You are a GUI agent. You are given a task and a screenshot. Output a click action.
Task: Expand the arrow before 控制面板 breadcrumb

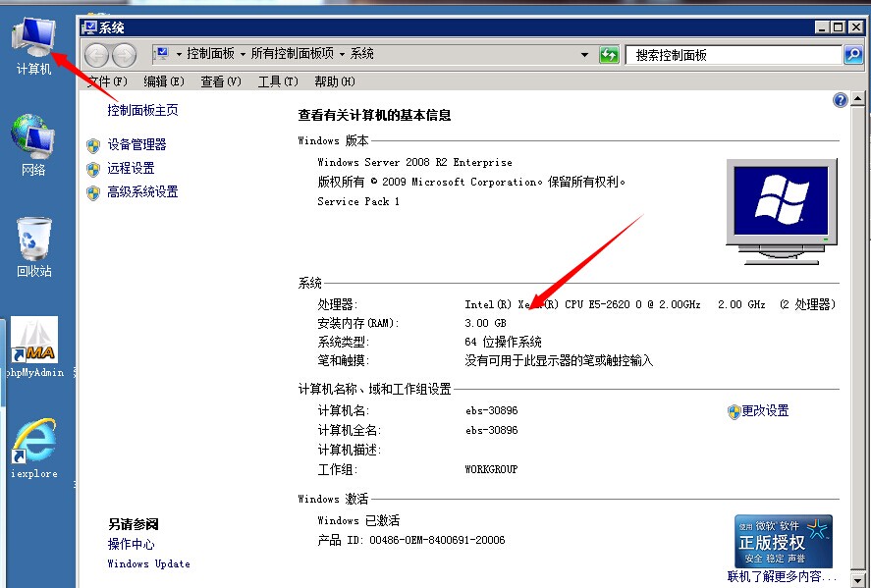(179, 54)
